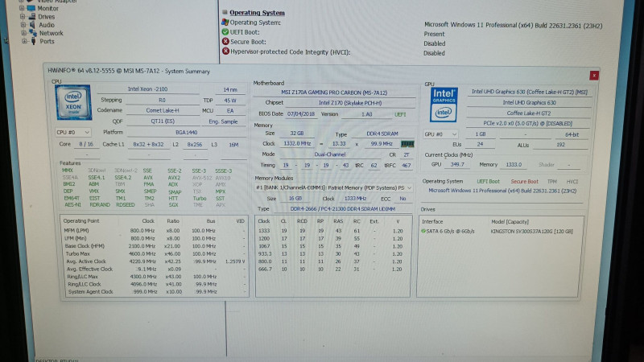Click the green SATA drive status icon
This screenshot has width=644, height=362.
click(423, 231)
